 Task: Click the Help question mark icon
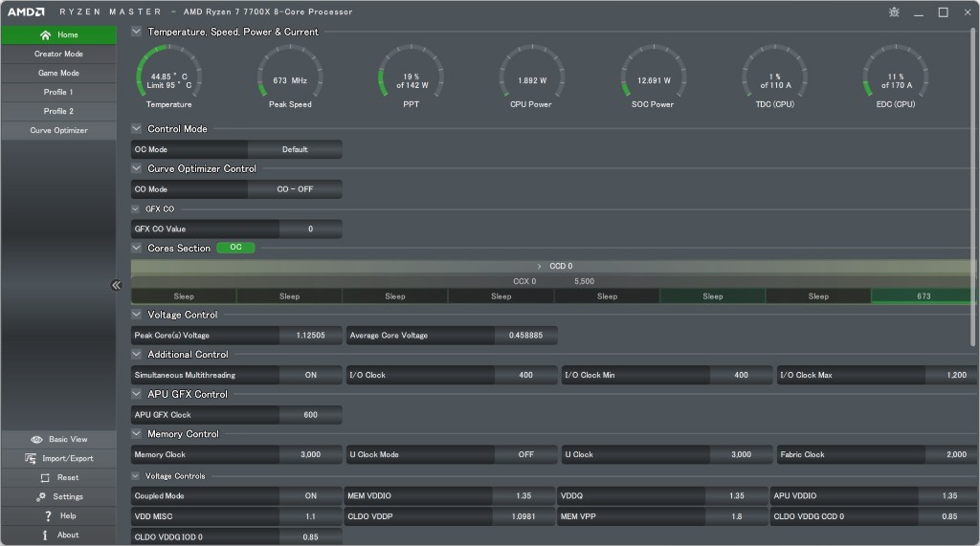[47, 516]
